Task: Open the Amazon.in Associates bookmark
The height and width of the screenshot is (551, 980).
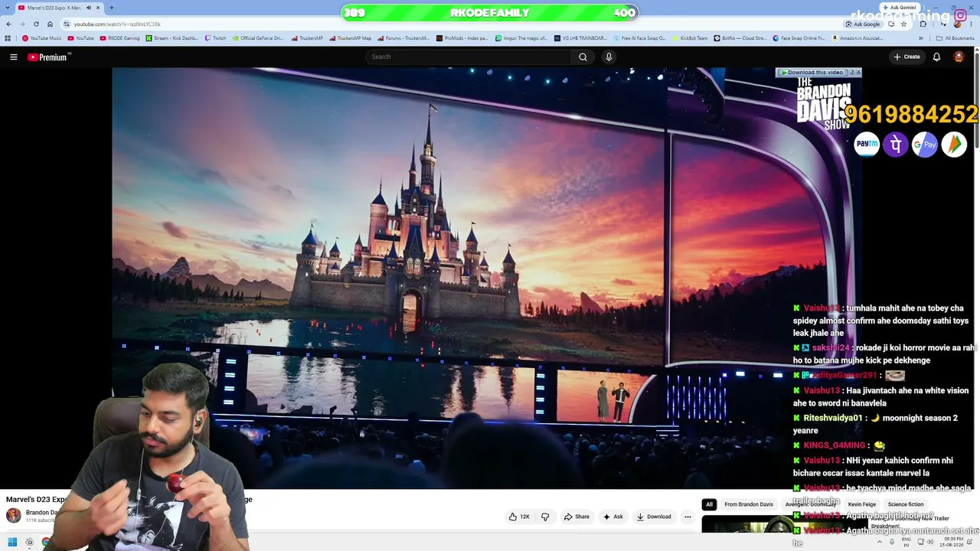Action: [857, 38]
